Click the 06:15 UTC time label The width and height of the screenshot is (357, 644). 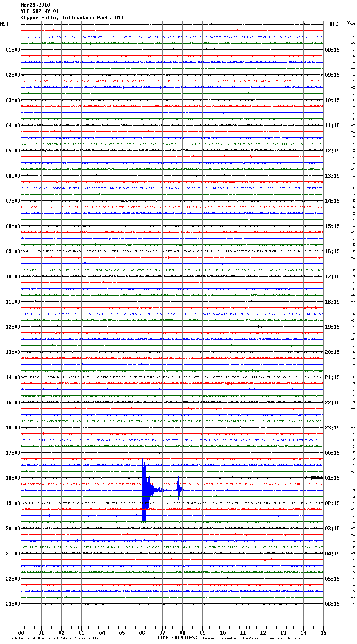coord(332,604)
